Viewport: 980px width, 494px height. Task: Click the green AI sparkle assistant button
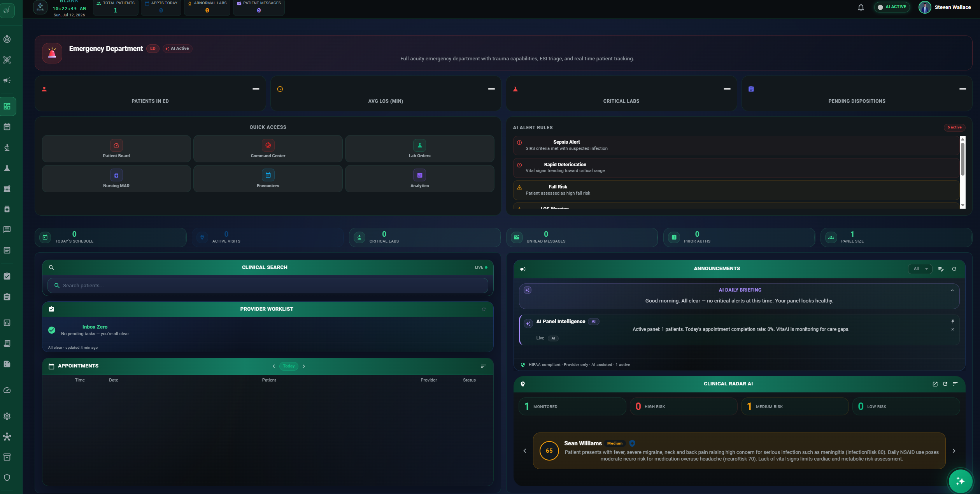click(960, 482)
